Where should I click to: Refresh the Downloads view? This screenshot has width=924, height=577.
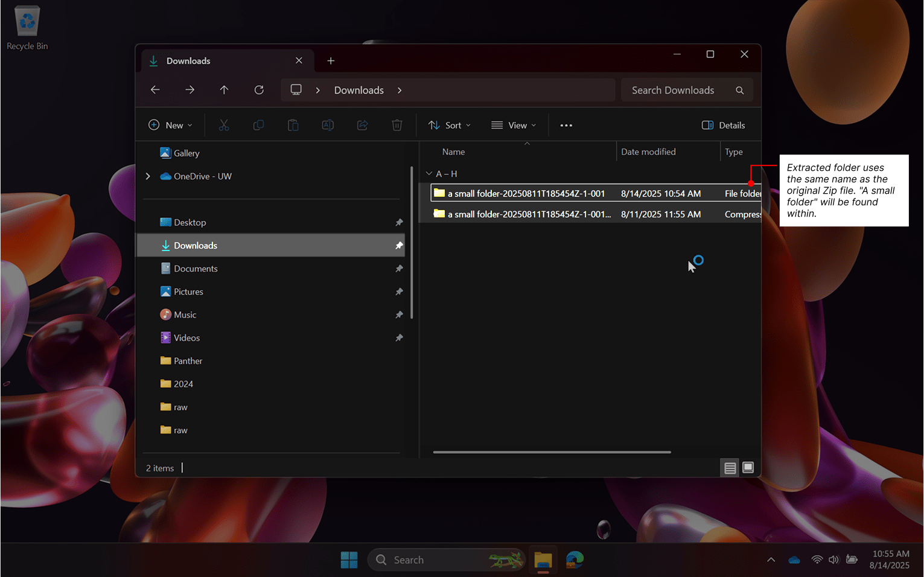(259, 89)
